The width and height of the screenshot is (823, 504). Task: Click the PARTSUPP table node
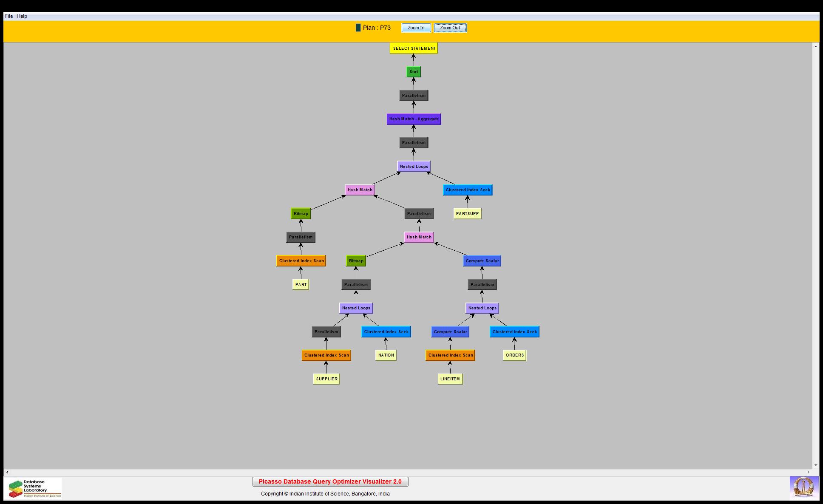(467, 214)
